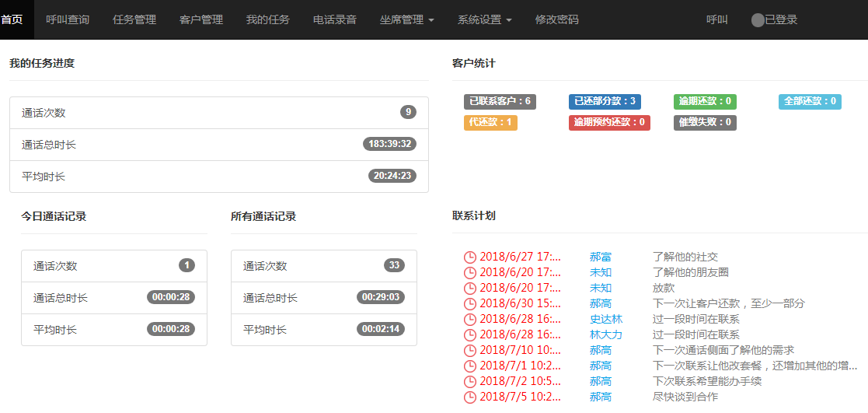Click the blue 已还部分款 badge
The image size is (868, 413).
[x=605, y=101]
